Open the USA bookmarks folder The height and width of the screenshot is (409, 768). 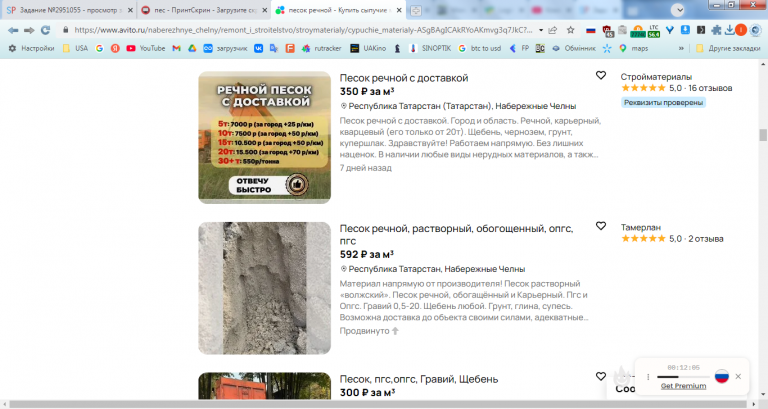coord(75,48)
